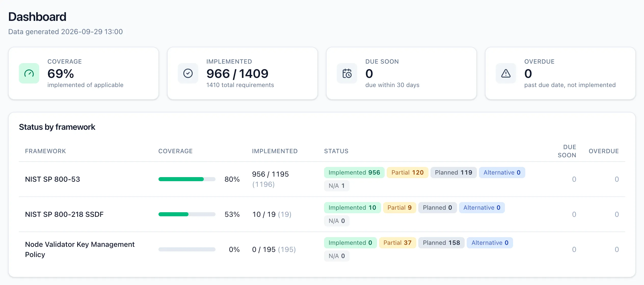Click the Implemented 956 status badge

tap(354, 173)
